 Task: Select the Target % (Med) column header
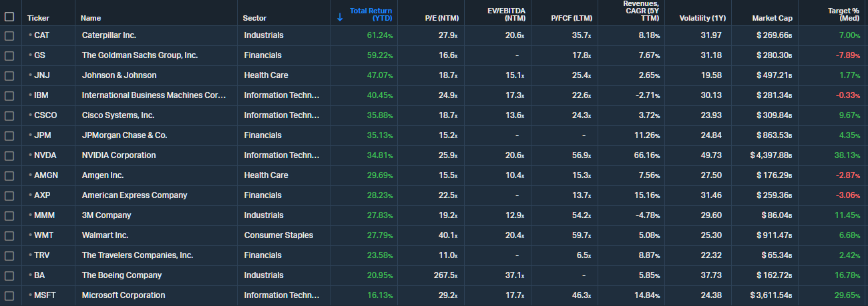pos(845,15)
